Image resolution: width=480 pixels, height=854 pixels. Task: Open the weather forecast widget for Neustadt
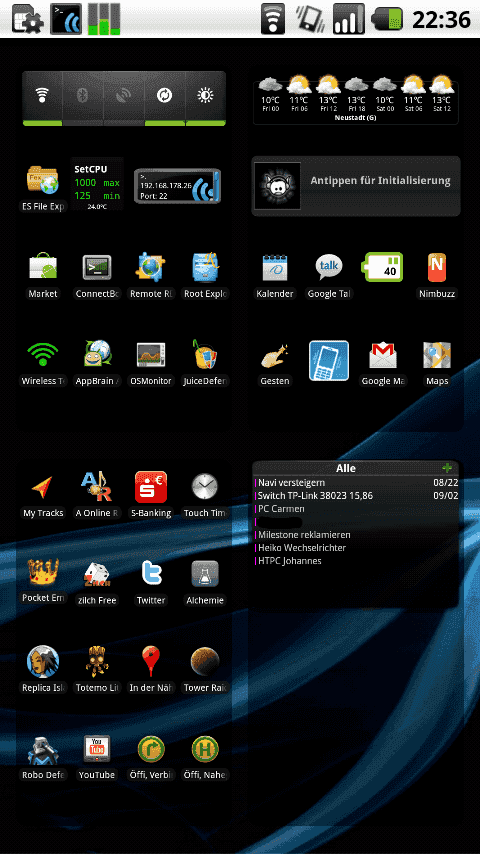(356, 100)
